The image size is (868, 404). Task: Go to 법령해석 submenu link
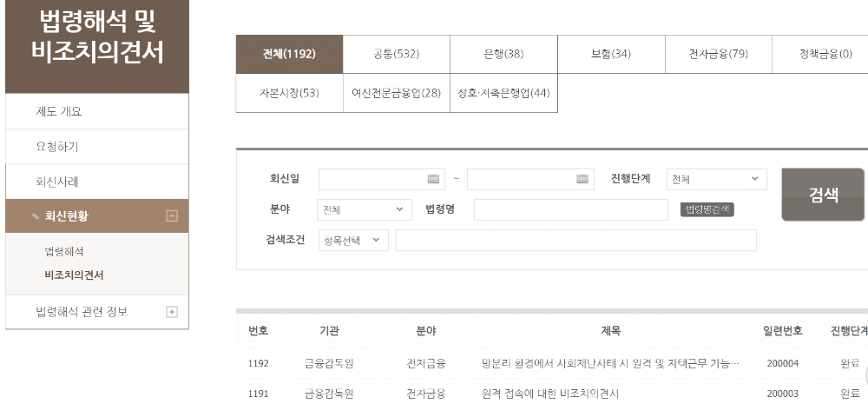click(64, 252)
